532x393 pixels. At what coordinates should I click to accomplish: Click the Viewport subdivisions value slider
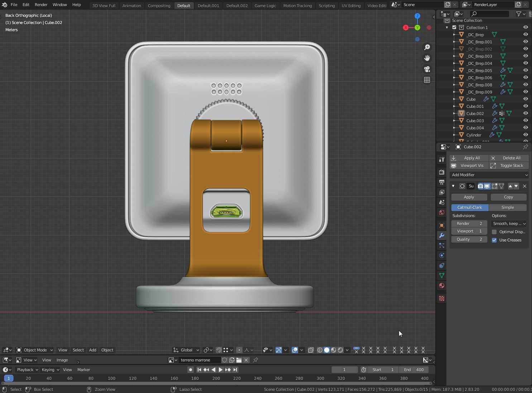469,231
